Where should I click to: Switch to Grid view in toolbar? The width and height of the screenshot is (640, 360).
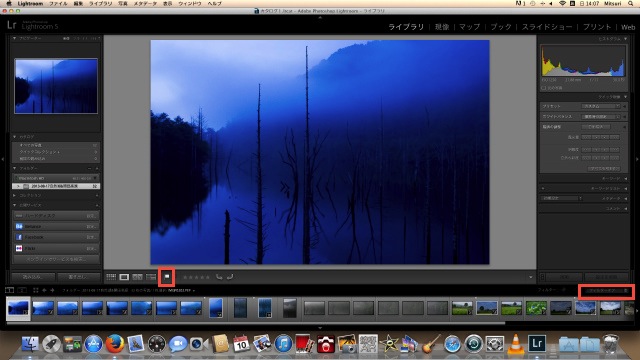(x=111, y=277)
